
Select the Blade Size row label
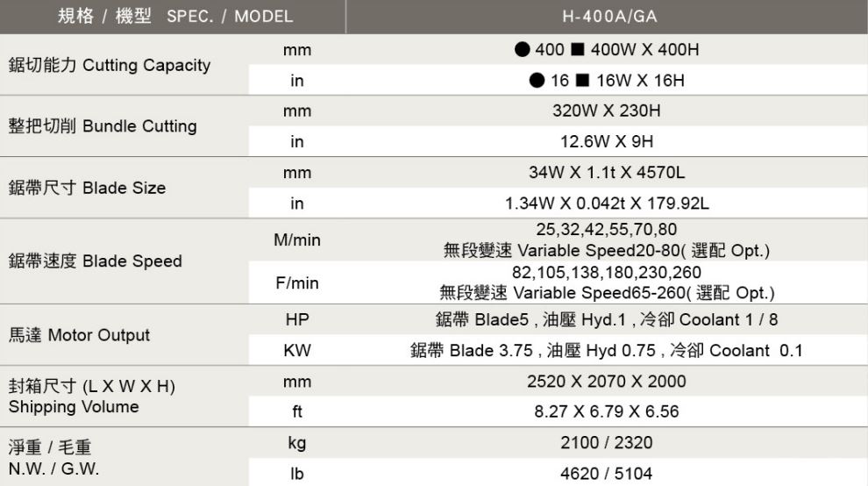tap(87, 188)
